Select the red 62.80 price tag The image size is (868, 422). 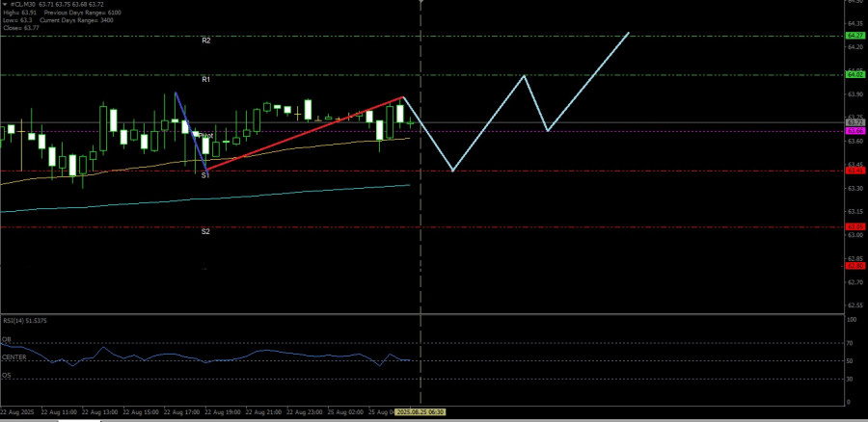(855, 266)
